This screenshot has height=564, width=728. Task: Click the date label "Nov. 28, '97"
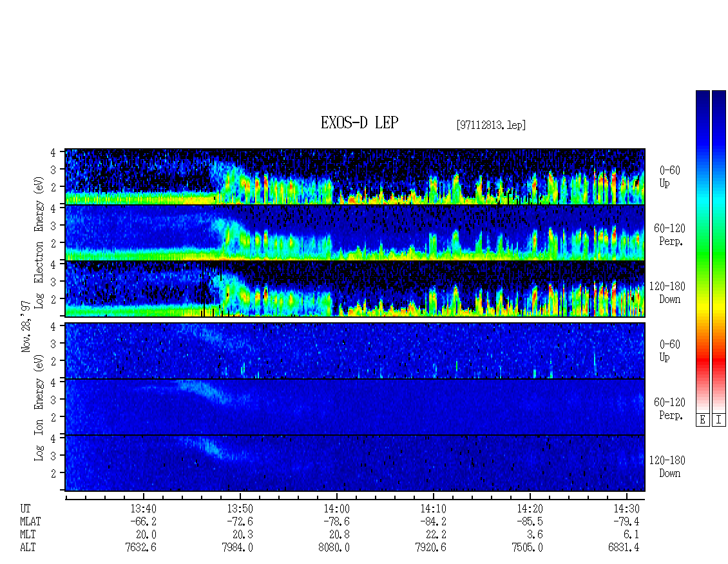tap(26, 326)
